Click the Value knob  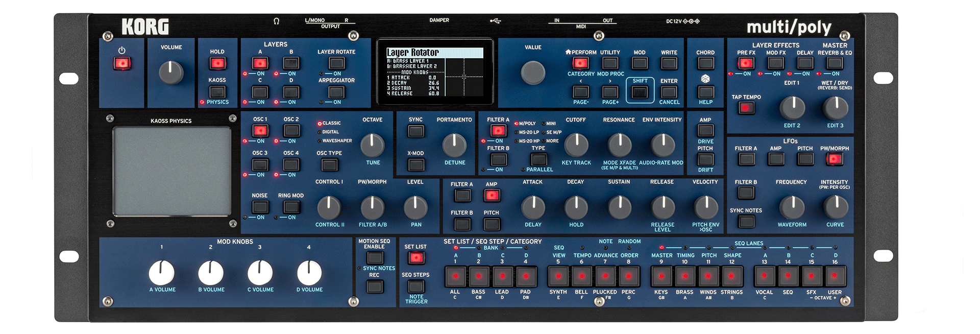tap(533, 73)
